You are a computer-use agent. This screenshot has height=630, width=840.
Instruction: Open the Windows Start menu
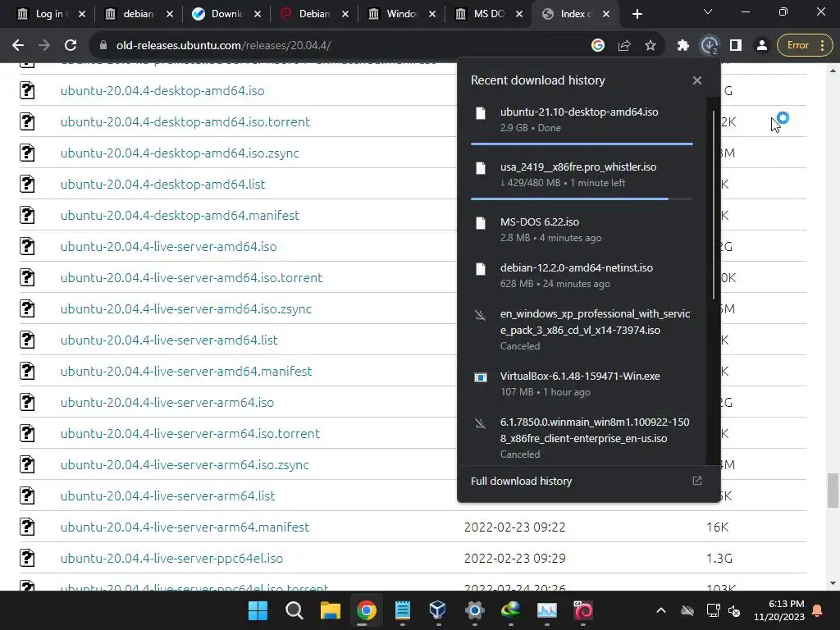click(x=258, y=610)
